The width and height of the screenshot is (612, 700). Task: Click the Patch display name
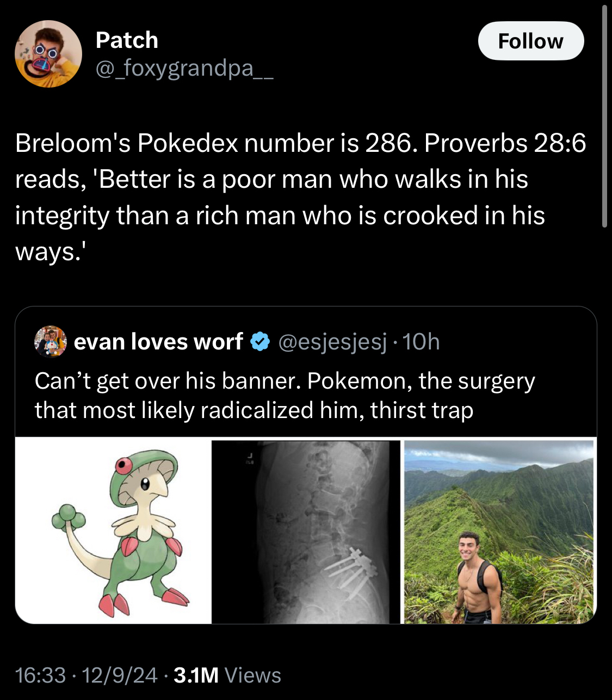pyautogui.click(x=127, y=40)
